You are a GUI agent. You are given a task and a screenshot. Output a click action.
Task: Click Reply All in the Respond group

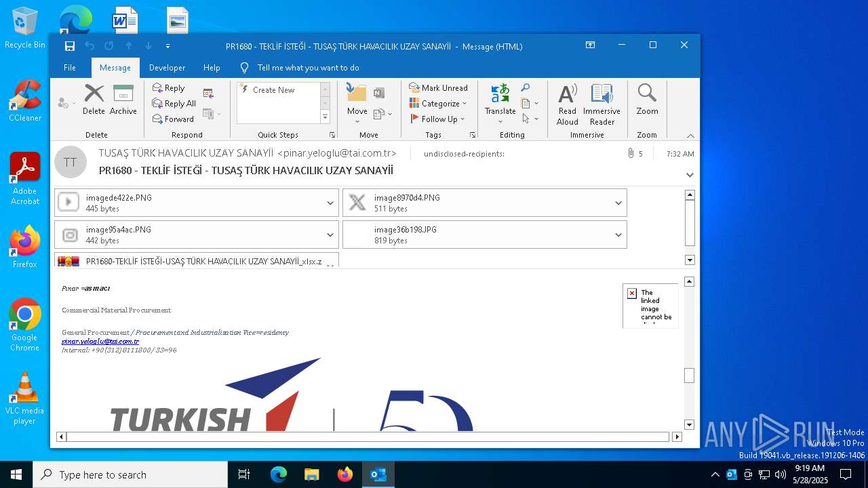pyautogui.click(x=174, y=104)
